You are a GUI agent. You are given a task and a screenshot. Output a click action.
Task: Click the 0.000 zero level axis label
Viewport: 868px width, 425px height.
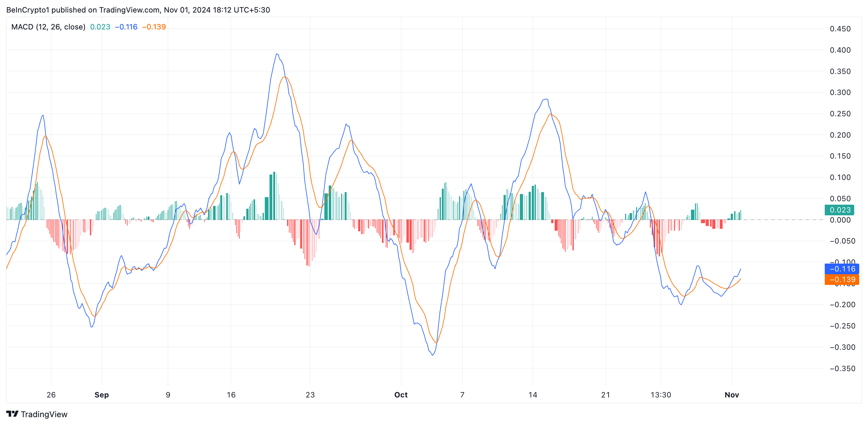tap(840, 220)
